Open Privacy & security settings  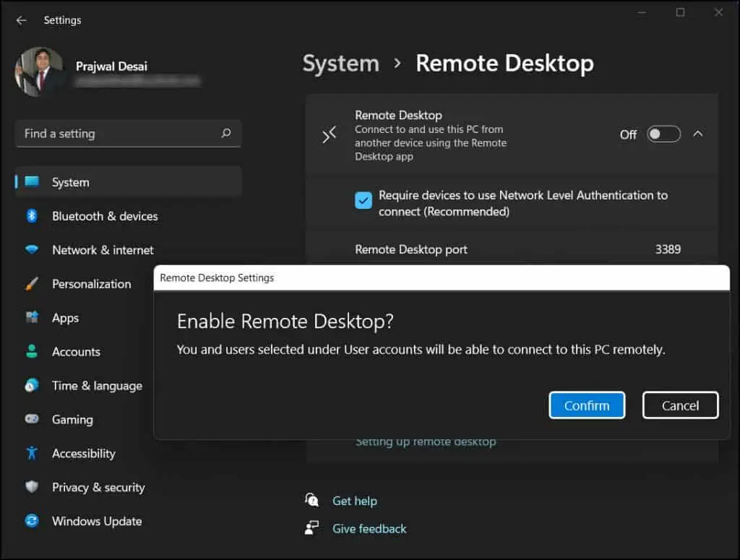pyautogui.click(x=98, y=487)
